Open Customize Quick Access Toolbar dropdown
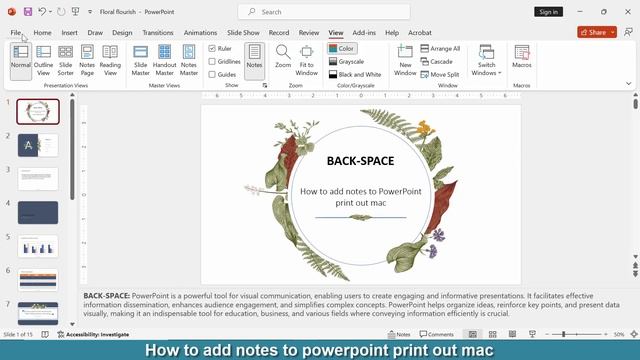 click(90, 12)
